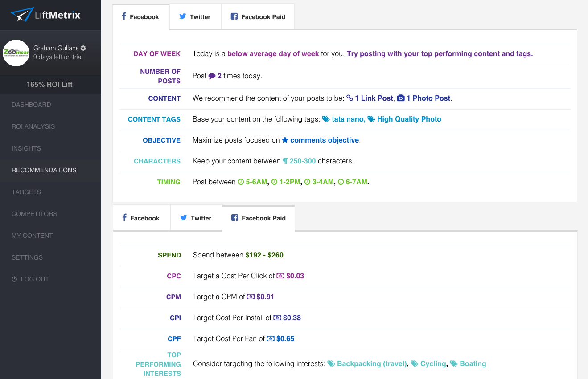Viewport: 588px width, 379px height.
Task: Select upper Facebook tab label
Action: pyautogui.click(x=144, y=17)
